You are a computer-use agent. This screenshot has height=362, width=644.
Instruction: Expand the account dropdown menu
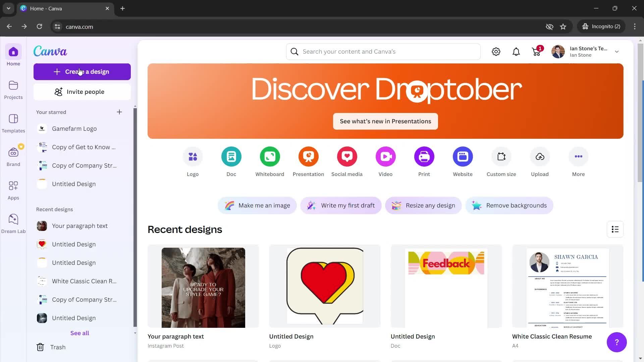pyautogui.click(x=618, y=51)
